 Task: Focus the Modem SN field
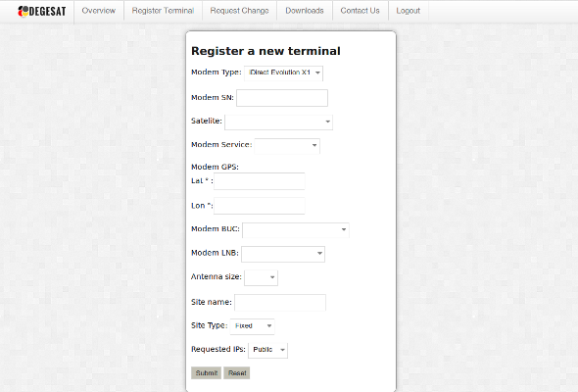click(x=282, y=98)
